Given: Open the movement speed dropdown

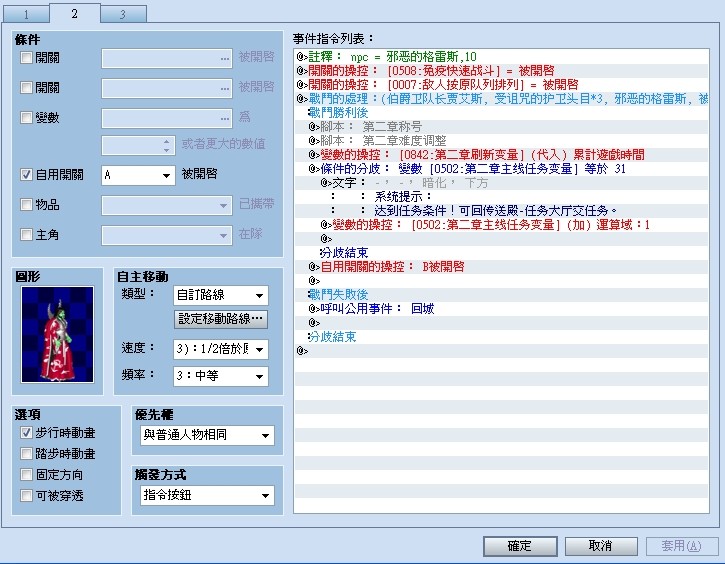Looking at the screenshot, I should [x=221, y=349].
